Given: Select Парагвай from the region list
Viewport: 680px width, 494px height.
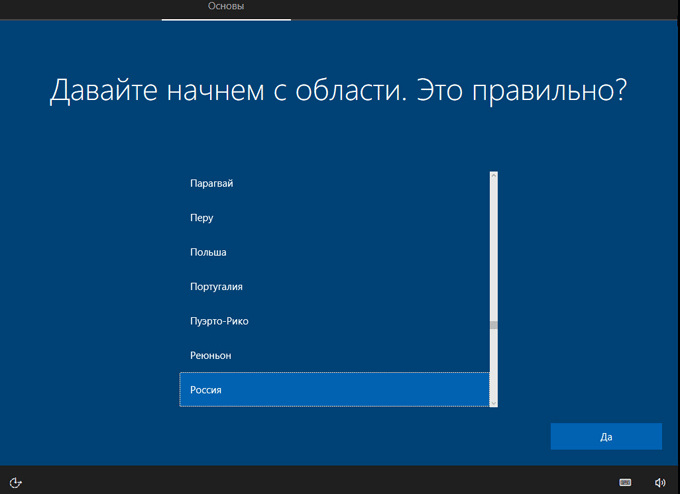Looking at the screenshot, I should tap(212, 184).
